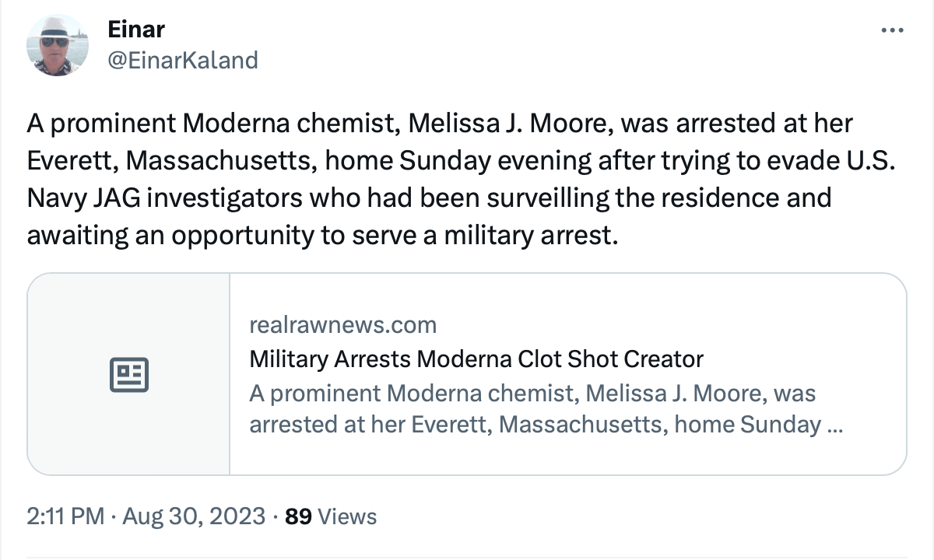Open the display name Einar profile link
The image size is (934, 560).
pos(136,30)
